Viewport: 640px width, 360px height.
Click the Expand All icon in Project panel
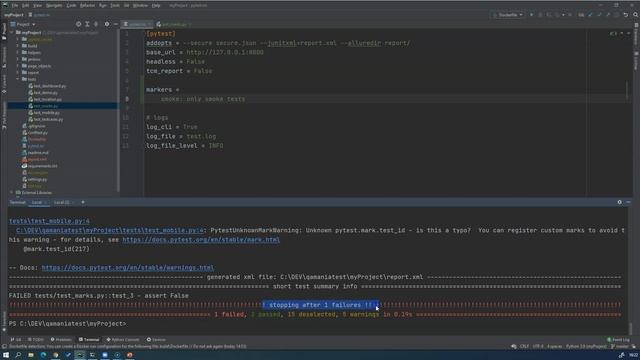point(87,24)
